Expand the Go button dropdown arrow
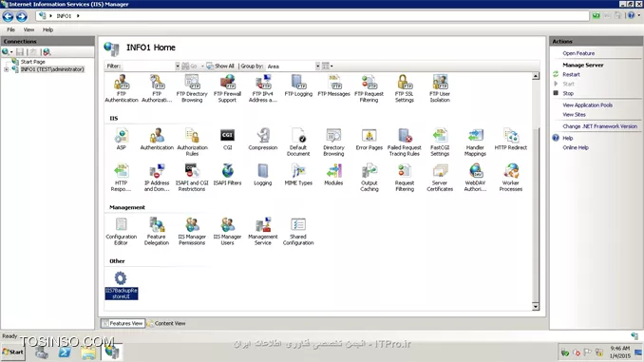Screen dimensions: 644x362 tap(202, 67)
